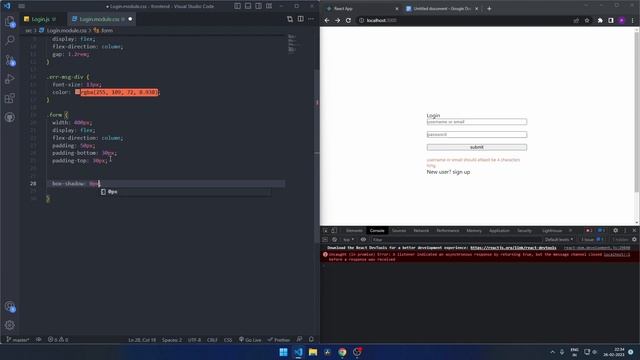640x360 pixels.
Task: Bookmark this page with star icon
Action: [587, 20]
